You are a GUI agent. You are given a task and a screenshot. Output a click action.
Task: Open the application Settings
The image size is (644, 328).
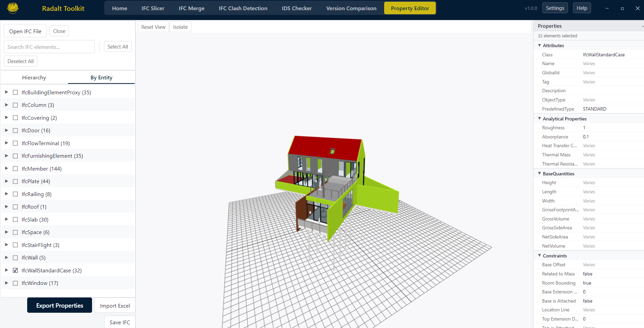[x=555, y=7]
